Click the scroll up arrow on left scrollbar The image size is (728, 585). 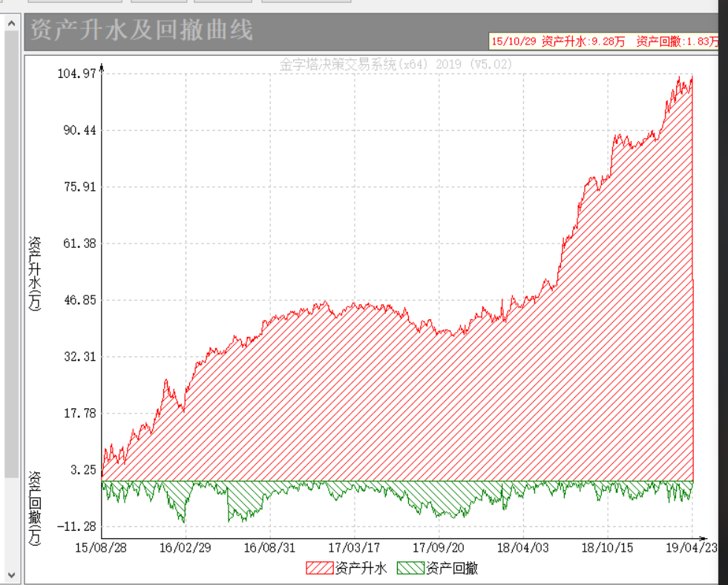point(12,22)
